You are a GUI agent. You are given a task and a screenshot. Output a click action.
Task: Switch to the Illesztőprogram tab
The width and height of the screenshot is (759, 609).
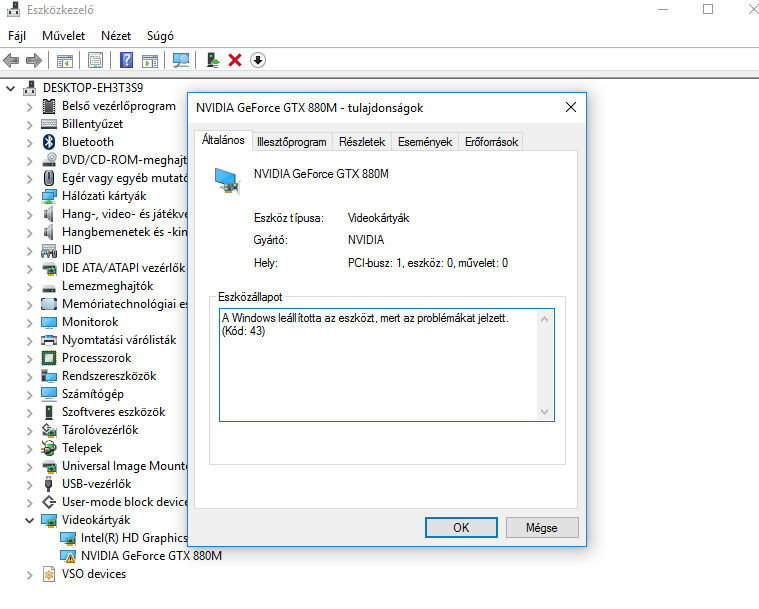(292, 142)
